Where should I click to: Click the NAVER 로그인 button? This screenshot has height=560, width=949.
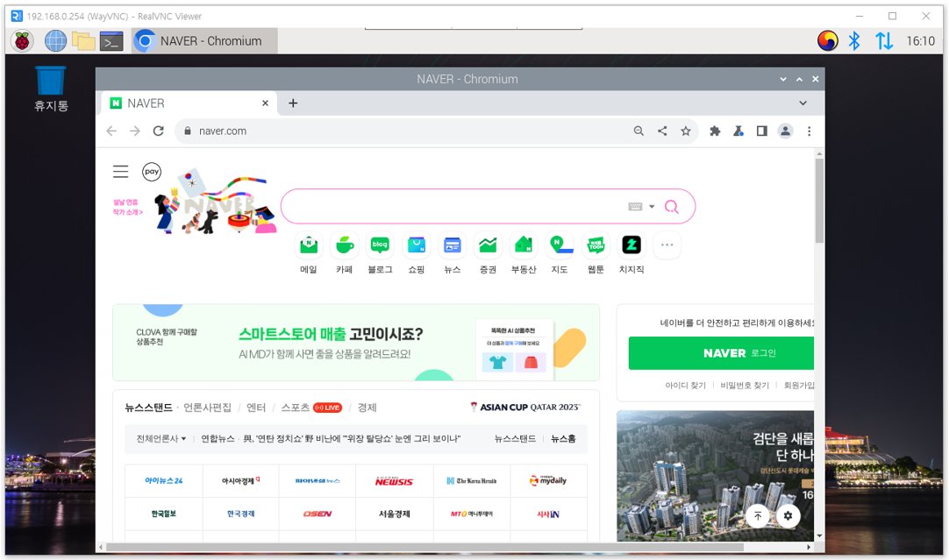722,353
